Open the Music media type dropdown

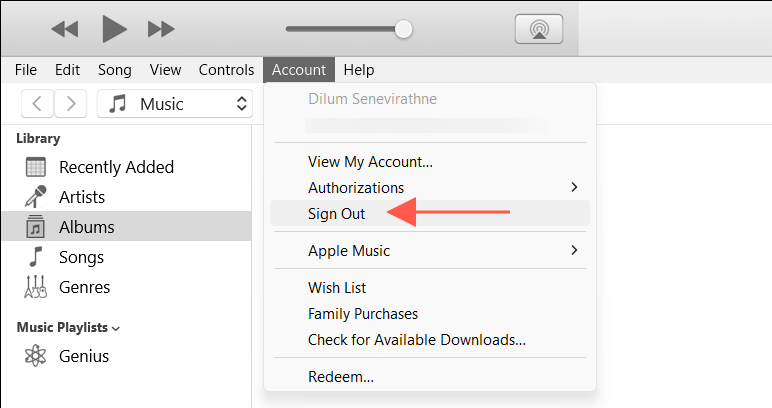[x=175, y=104]
